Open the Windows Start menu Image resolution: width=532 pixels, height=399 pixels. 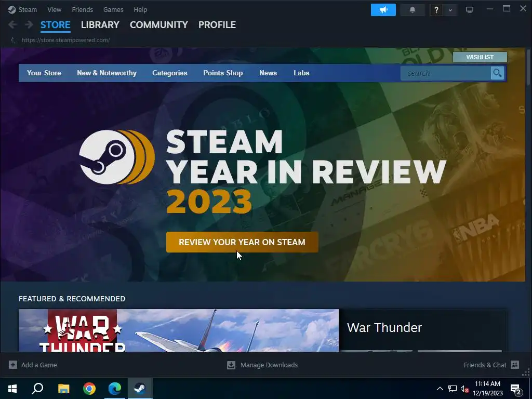point(12,388)
